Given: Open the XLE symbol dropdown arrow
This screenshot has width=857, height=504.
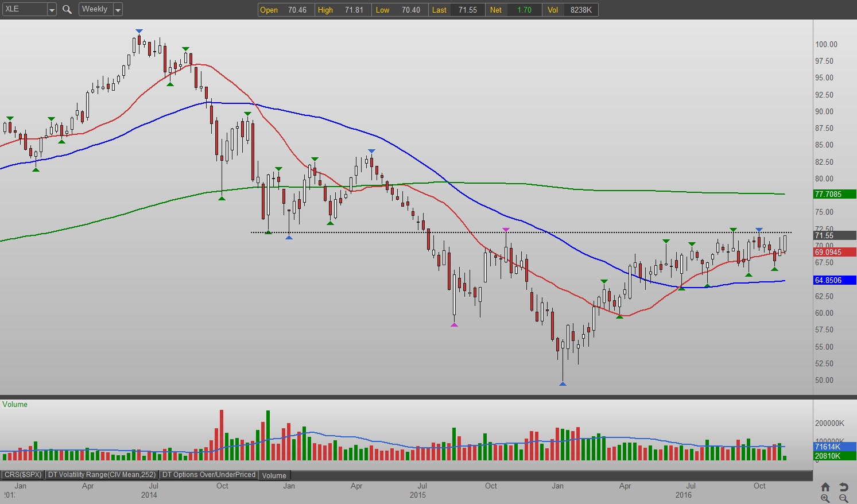Looking at the screenshot, I should 52,10.
